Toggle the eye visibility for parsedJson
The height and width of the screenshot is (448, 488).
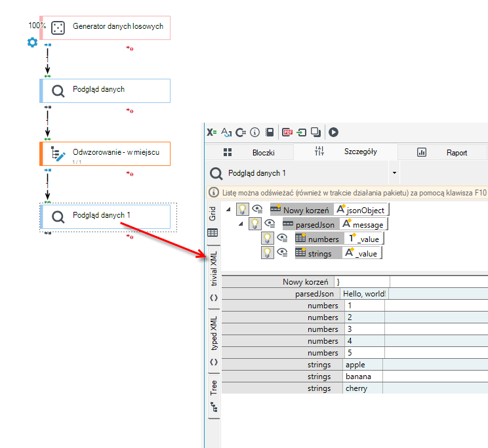[x=270, y=224]
